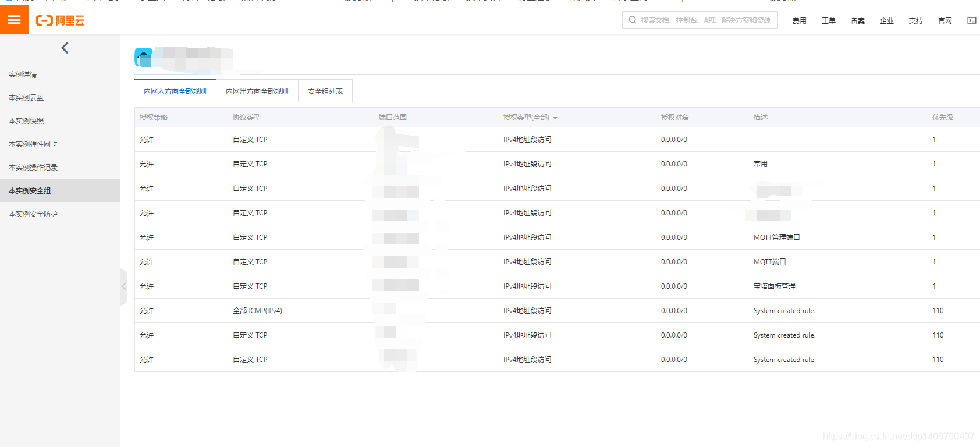Click 备案 in top navigation
Screen dimensions: 980x447
pos(858,21)
